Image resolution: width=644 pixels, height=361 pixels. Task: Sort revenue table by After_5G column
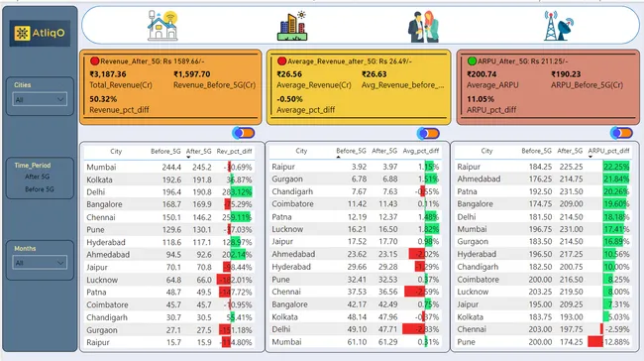(x=199, y=152)
